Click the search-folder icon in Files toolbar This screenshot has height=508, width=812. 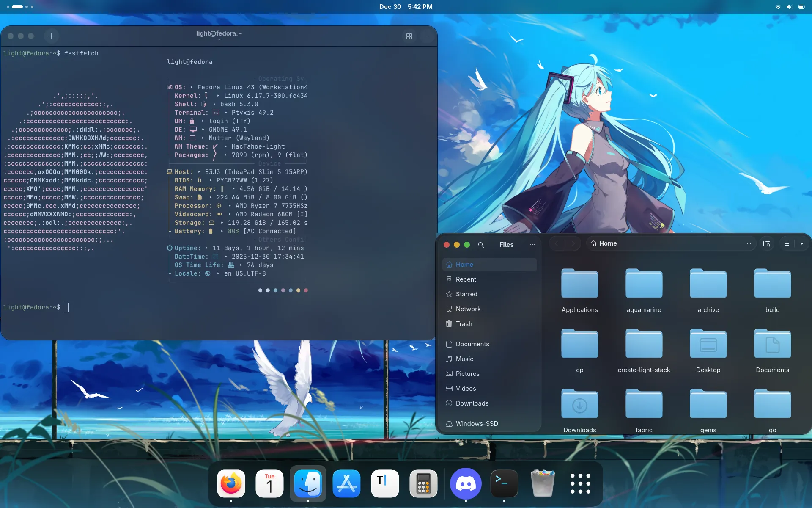766,243
